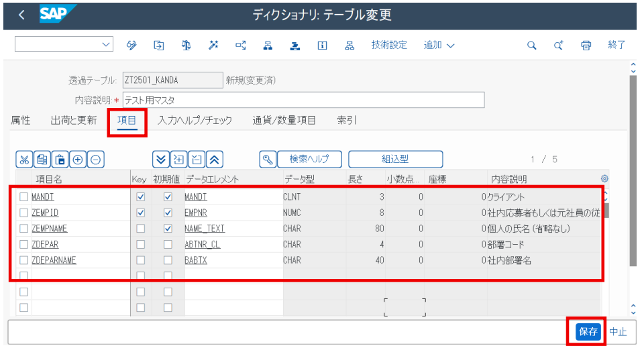The image size is (644, 348).
Task: Click the search-next magnifier plus icon
Action: point(559,45)
